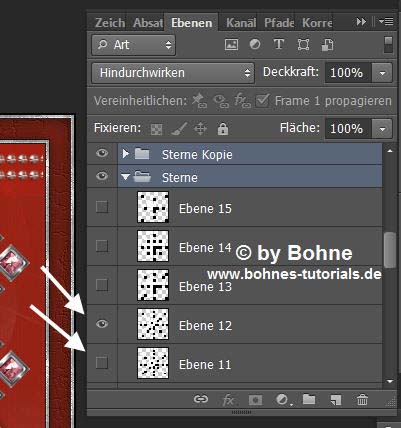Viewport: 401px width, 428px height.
Task: Filter layers by adjustment layer icon
Action: (x=255, y=44)
